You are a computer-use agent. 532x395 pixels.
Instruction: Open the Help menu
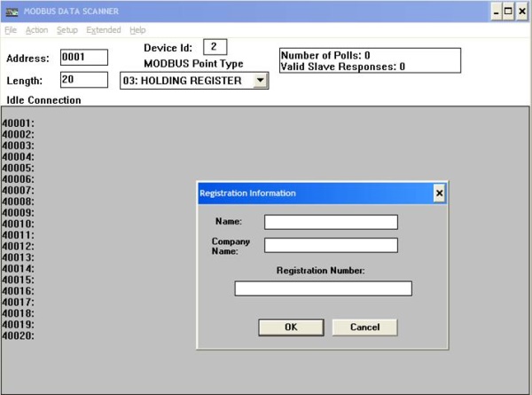pyautogui.click(x=137, y=30)
